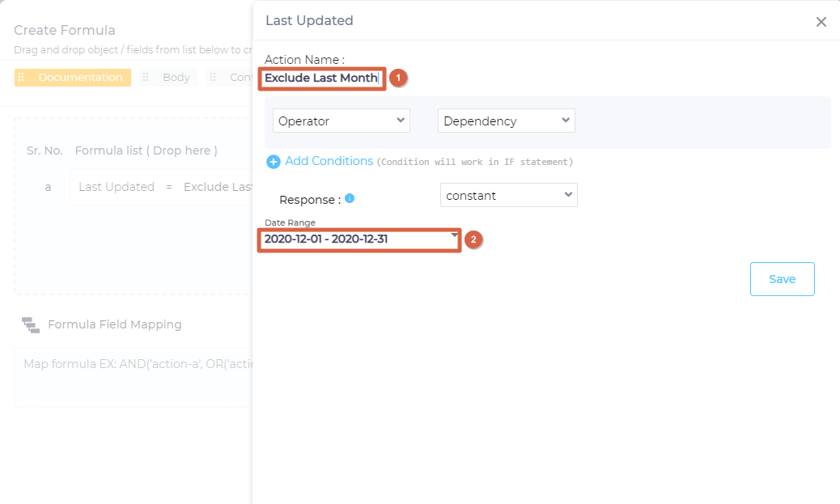Click the info icon beside Response
840x504 pixels.
click(x=350, y=198)
